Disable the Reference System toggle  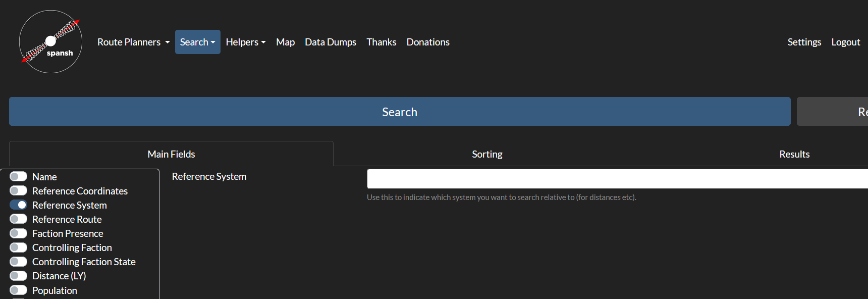tap(19, 205)
